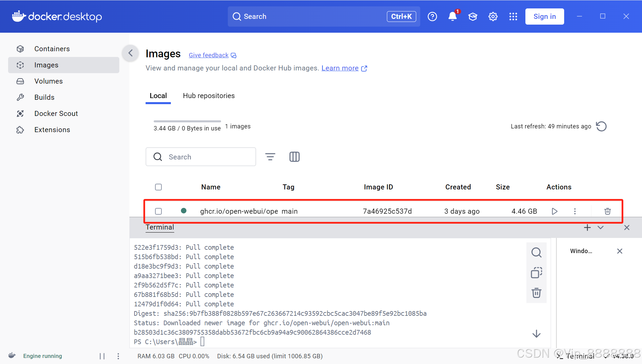This screenshot has width=642, height=364.
Task: Run the open-webui image with play icon
Action: coord(554,211)
